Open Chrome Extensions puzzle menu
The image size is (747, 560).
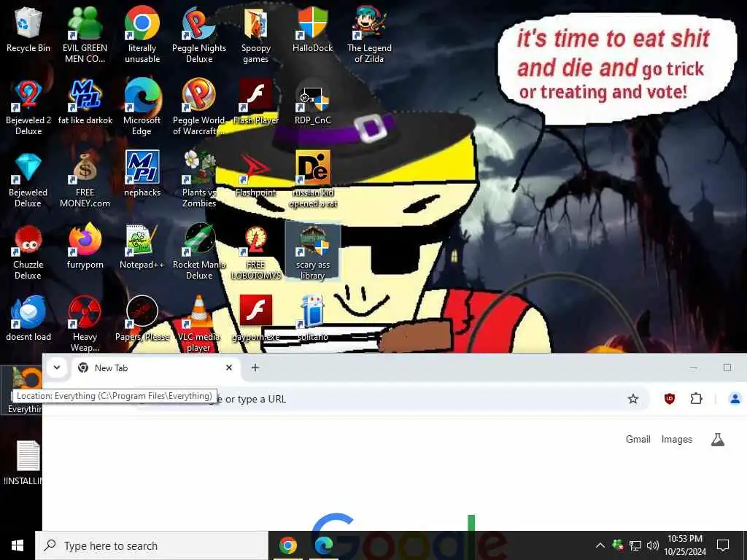(x=696, y=399)
